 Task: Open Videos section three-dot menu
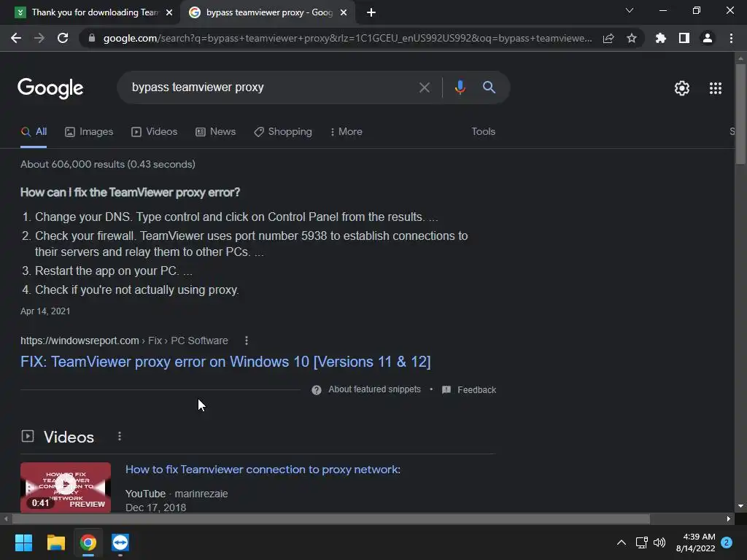pyautogui.click(x=120, y=436)
